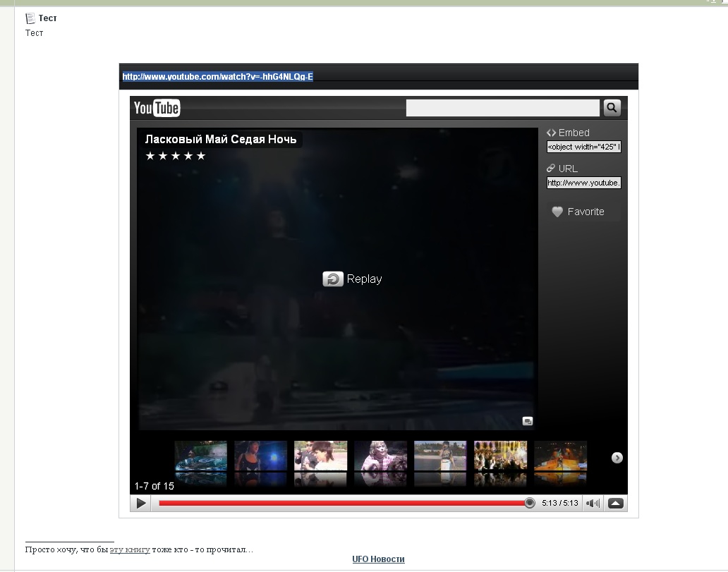Click the Embed code text field
The width and height of the screenshot is (728, 572).
[x=583, y=147]
